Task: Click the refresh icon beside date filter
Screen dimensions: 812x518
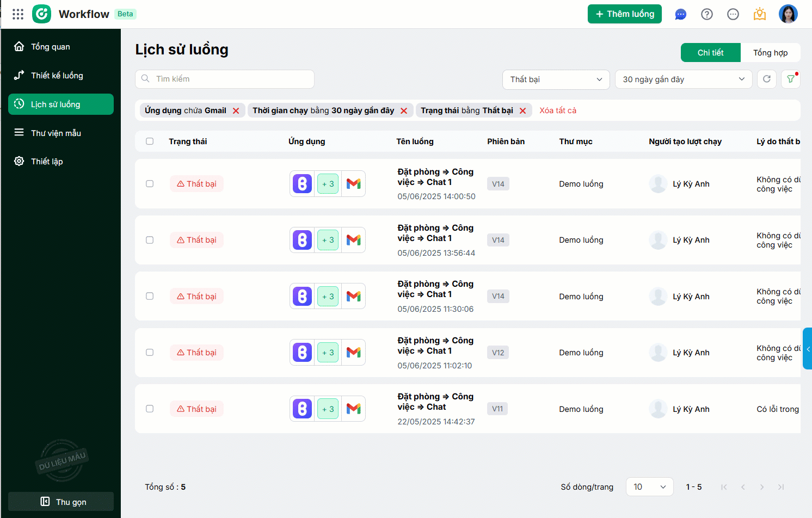Action: (766, 79)
